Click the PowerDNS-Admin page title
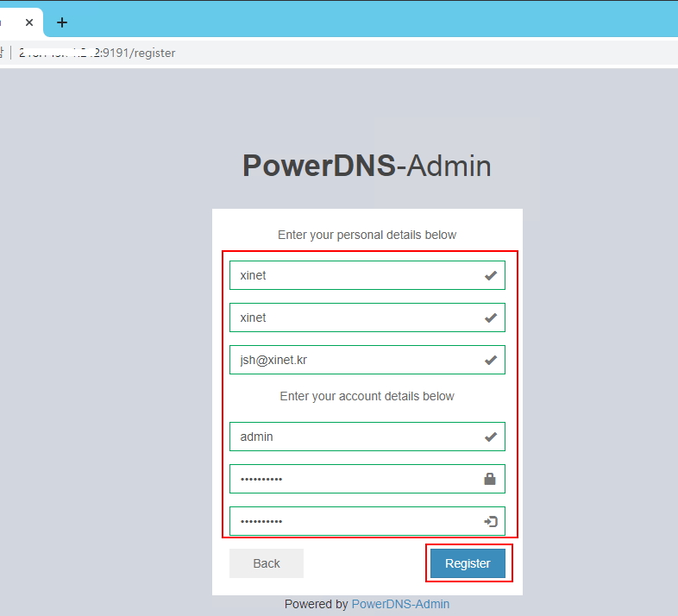 tap(367, 166)
